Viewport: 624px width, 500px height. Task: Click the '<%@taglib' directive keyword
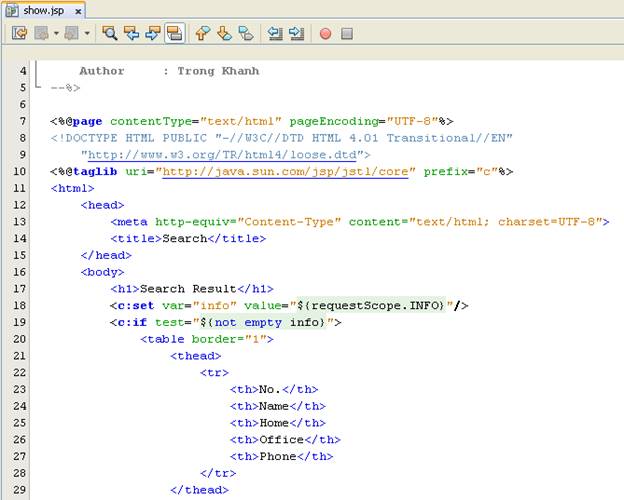coord(84,172)
